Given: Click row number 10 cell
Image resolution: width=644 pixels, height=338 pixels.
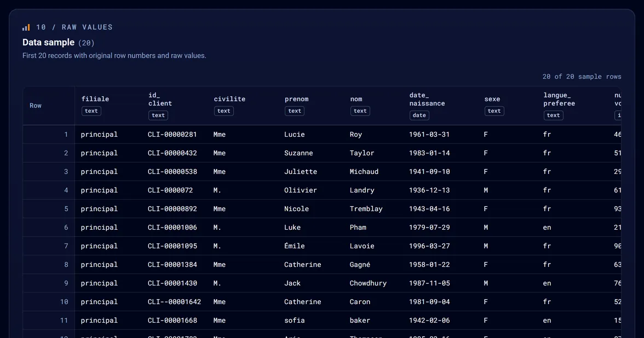Looking at the screenshot, I should (x=64, y=301).
